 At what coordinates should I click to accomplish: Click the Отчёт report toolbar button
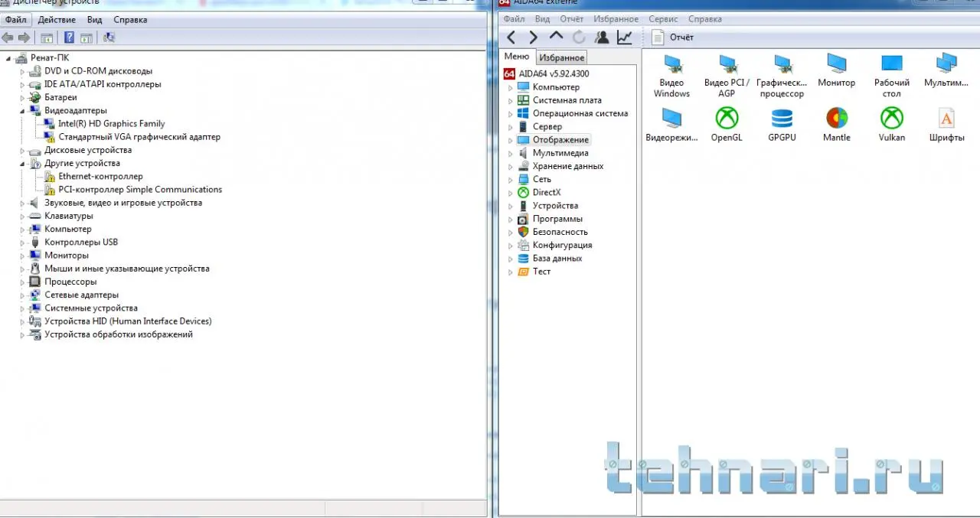coord(673,37)
